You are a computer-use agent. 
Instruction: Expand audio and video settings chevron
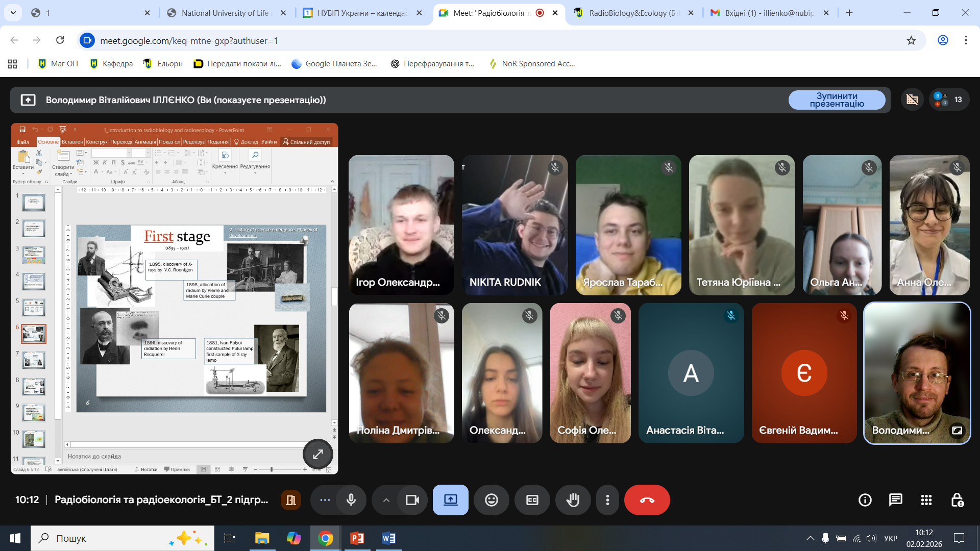pos(386,500)
